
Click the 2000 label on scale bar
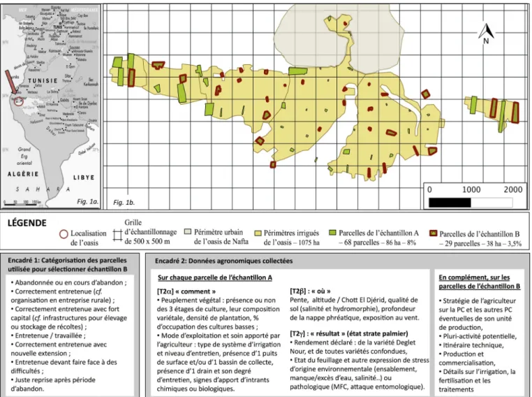pos(512,189)
